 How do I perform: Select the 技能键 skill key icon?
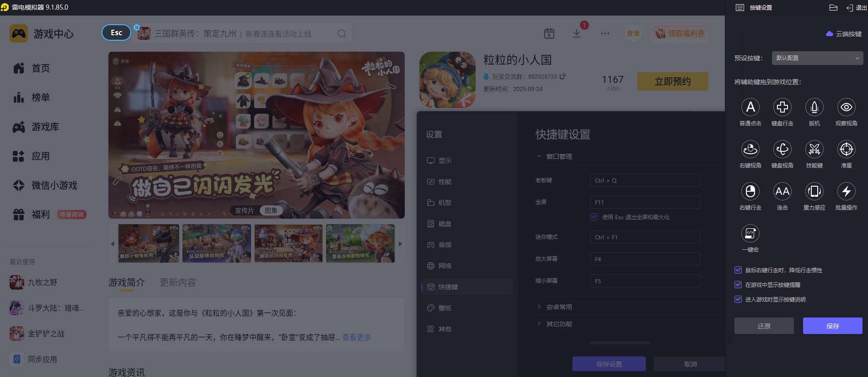coord(814,149)
